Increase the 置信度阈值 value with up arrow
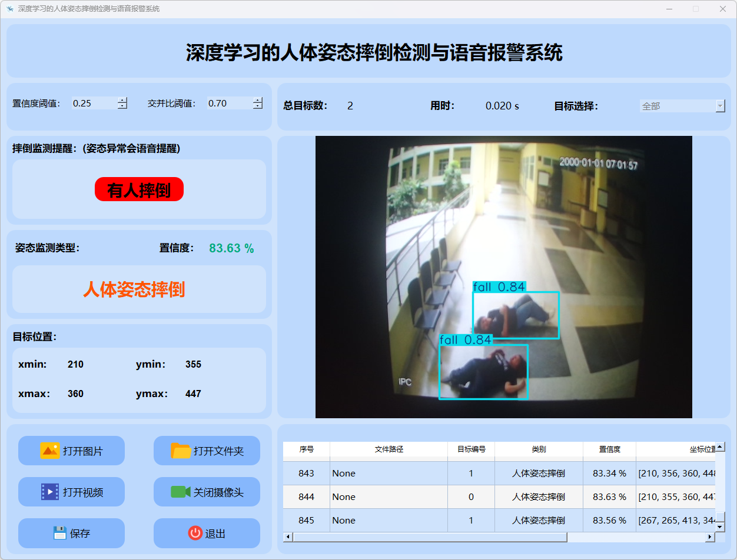Image resolution: width=737 pixels, height=560 pixels. [122, 100]
